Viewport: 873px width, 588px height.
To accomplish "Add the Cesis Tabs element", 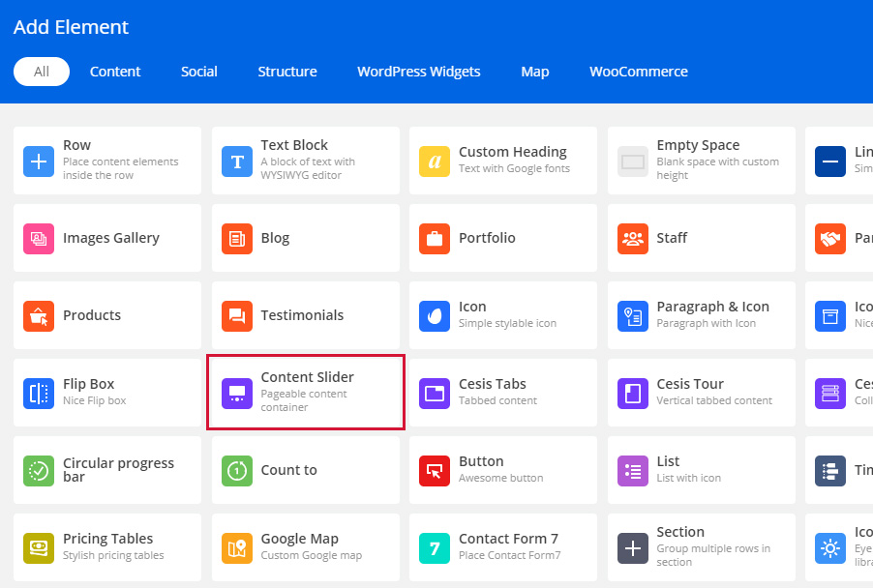I will tap(503, 392).
